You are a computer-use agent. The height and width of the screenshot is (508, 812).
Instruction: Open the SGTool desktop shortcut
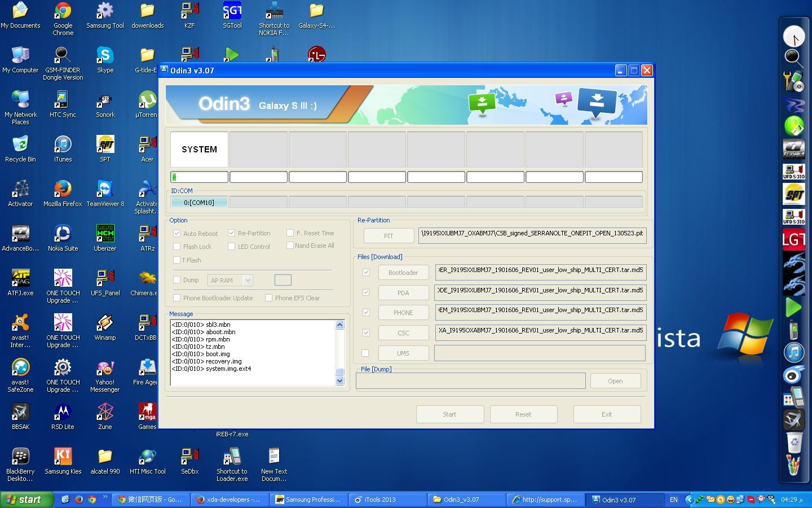click(232, 15)
